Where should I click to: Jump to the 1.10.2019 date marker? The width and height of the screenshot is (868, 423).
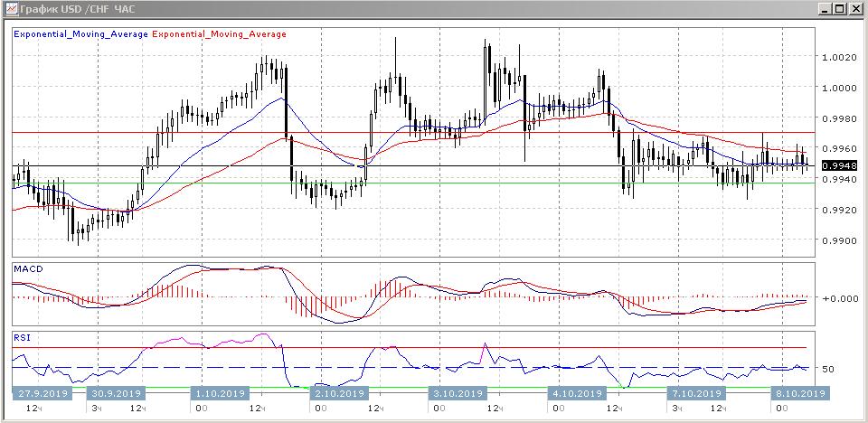218,394
